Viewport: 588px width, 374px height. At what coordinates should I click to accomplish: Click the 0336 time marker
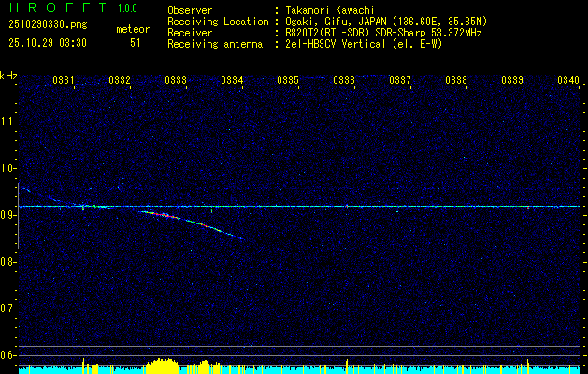(x=344, y=80)
